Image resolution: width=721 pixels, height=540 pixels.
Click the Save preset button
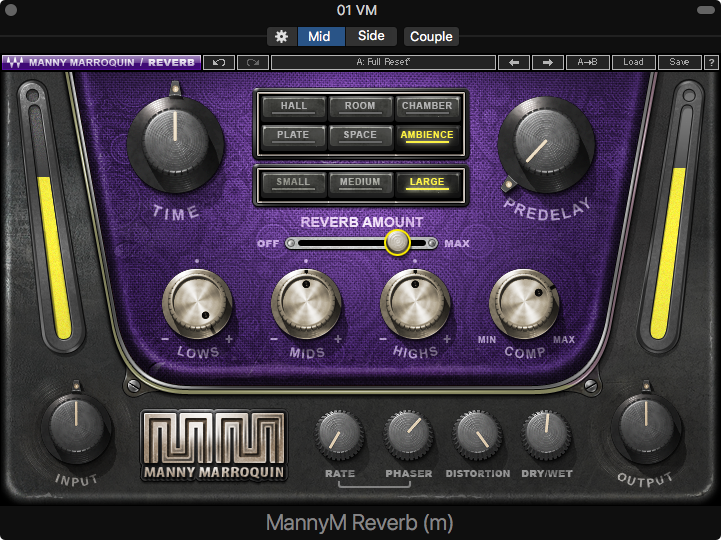click(x=680, y=62)
